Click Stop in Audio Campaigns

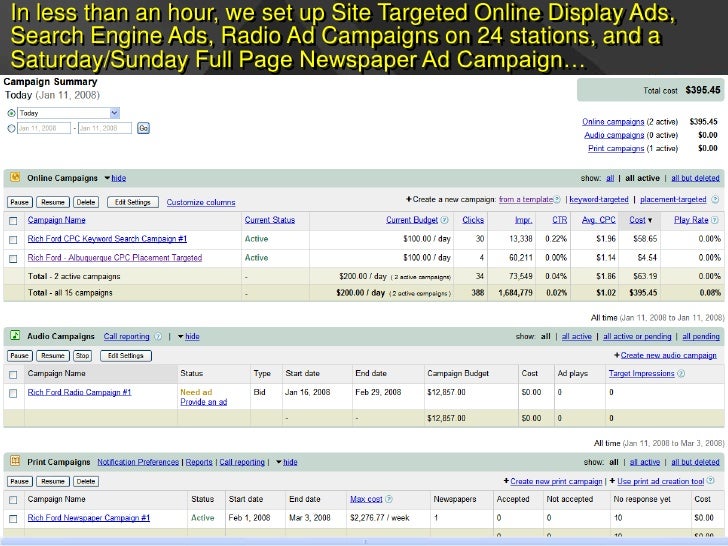tap(83, 356)
